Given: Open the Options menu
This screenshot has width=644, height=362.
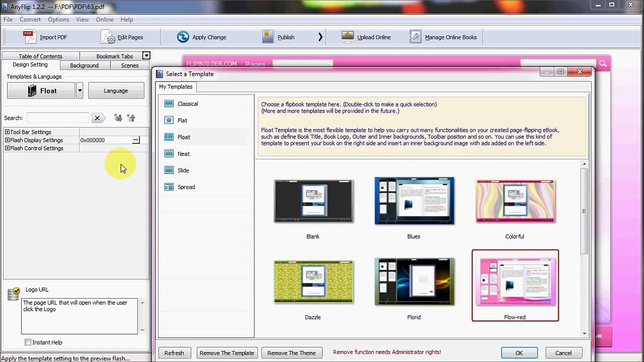Looking at the screenshot, I should tap(58, 19).
